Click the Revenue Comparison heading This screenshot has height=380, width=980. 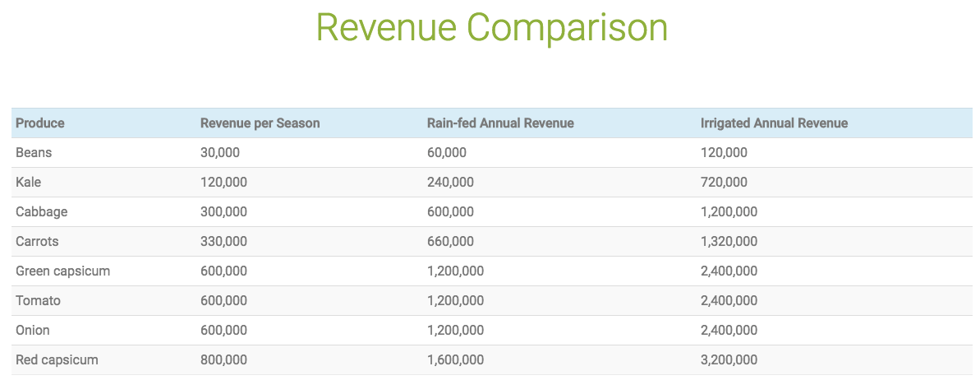pos(492,28)
